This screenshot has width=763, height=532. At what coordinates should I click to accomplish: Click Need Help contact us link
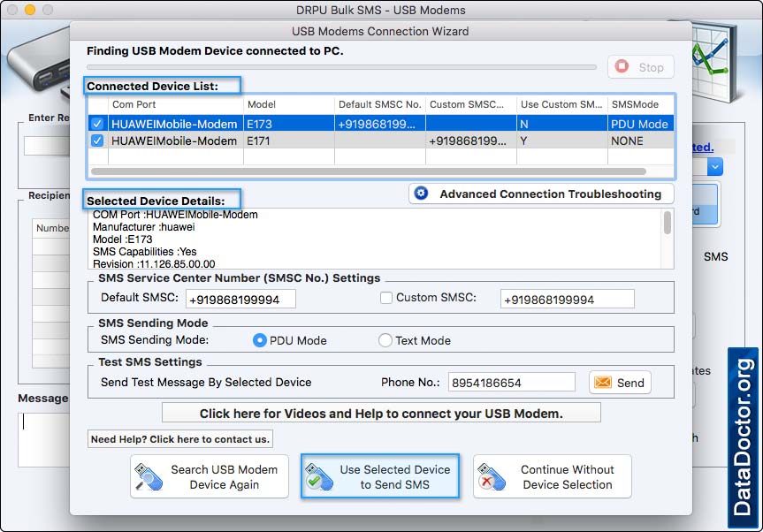tap(180, 439)
